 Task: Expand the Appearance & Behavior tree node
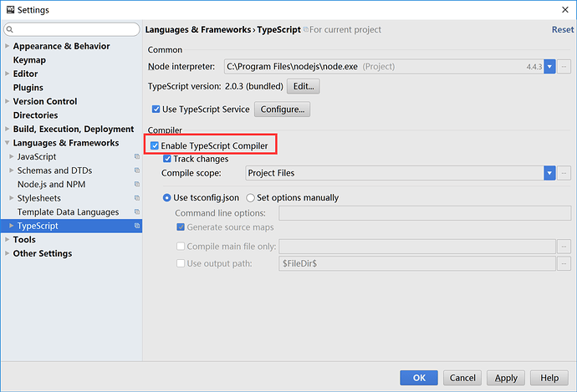click(8, 46)
